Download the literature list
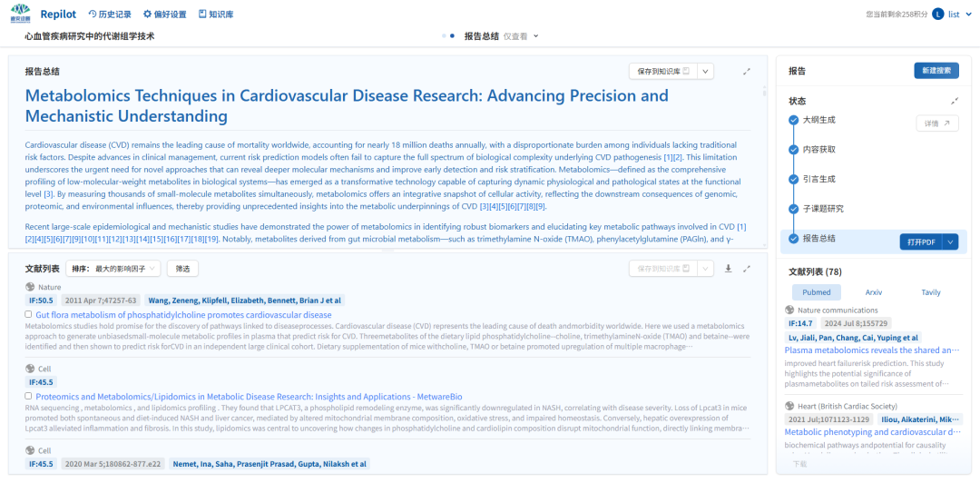Viewport: 980px width, 483px height. tap(728, 269)
